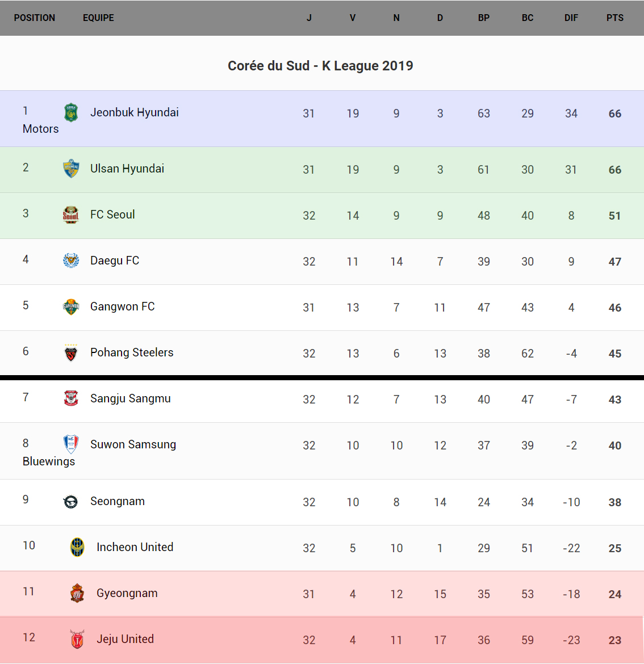Screen dimensions: 644x664
Task: Click the Suwon Samsung Bluewings crest
Action: pos(71,444)
